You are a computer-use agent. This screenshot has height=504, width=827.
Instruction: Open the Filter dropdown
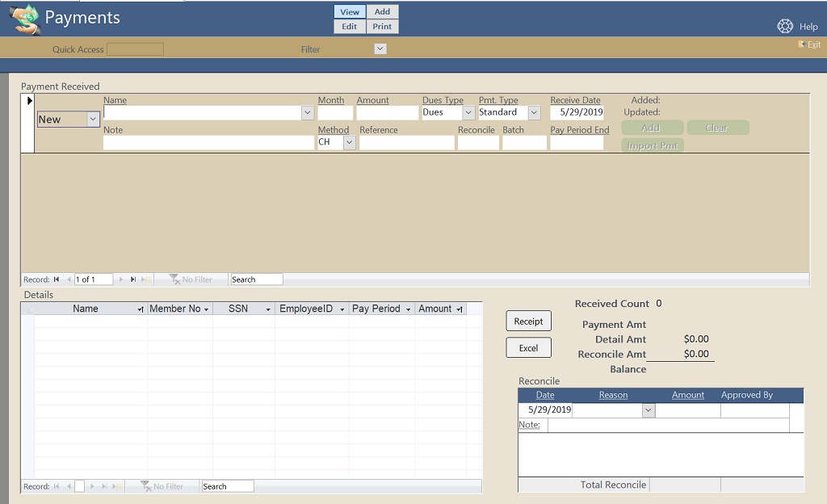[380, 49]
